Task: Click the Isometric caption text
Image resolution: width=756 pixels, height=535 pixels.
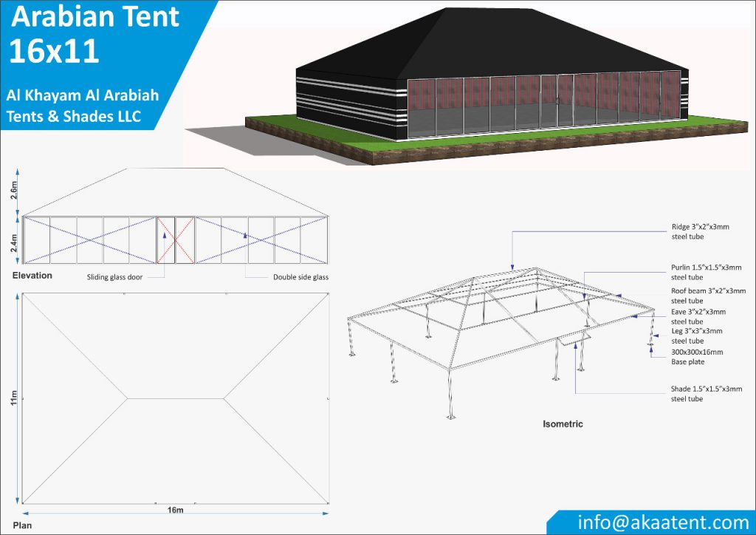Action: (563, 423)
